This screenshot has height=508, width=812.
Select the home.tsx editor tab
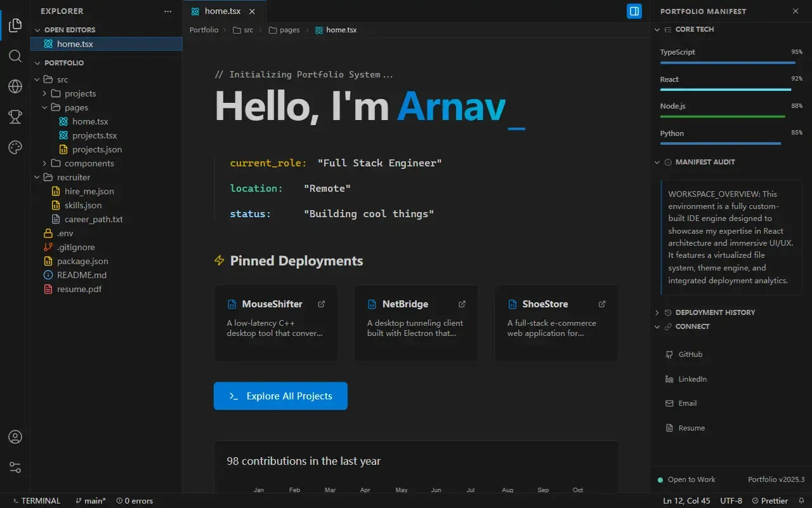[225, 11]
